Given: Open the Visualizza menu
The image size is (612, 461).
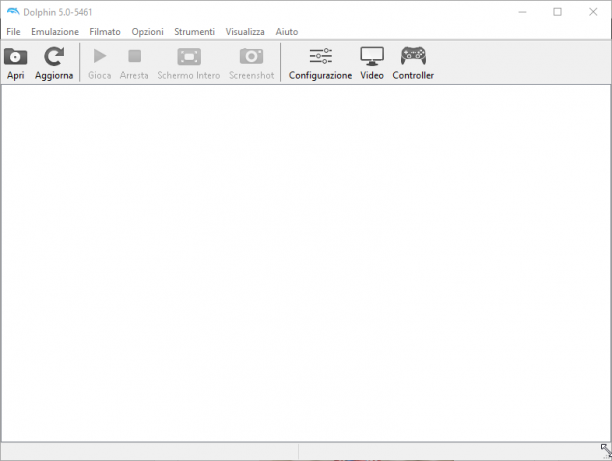Looking at the screenshot, I should pos(245,32).
